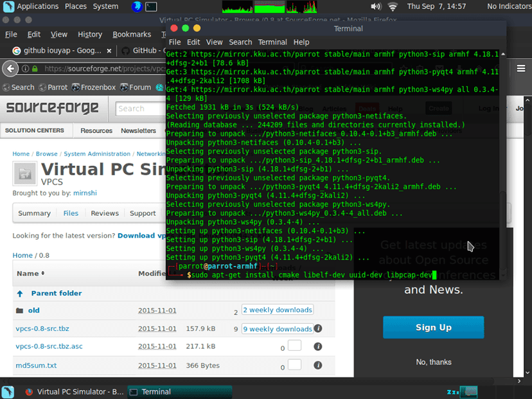Image resolution: width=532 pixels, height=399 pixels.
Task: Open the old folder link
Action: pyautogui.click(x=33, y=310)
